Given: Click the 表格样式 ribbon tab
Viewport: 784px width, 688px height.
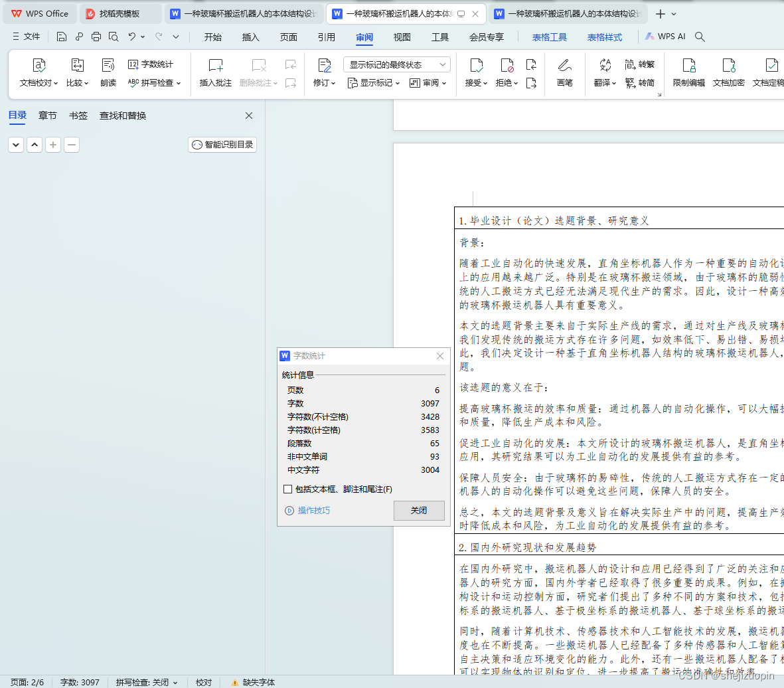Looking at the screenshot, I should pyautogui.click(x=605, y=37).
